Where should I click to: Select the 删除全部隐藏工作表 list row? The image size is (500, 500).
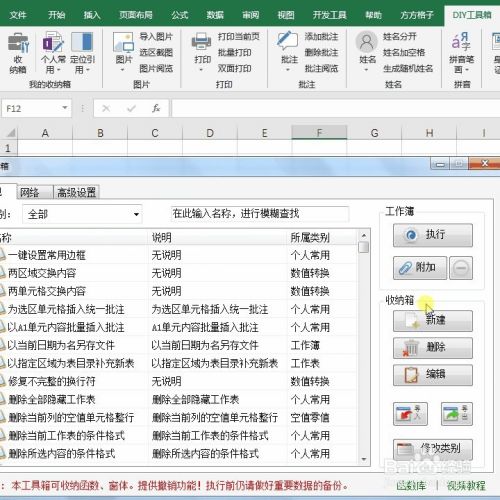[178, 399]
